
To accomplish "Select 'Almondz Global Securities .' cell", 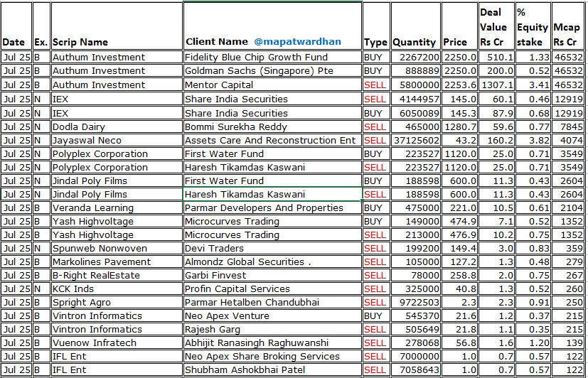I will (272, 262).
